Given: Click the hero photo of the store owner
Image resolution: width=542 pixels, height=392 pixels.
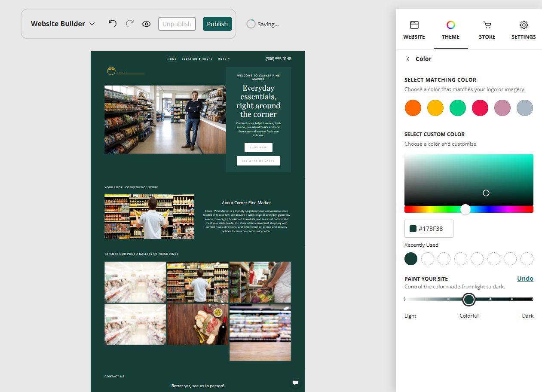Looking at the screenshot, I should (165, 119).
